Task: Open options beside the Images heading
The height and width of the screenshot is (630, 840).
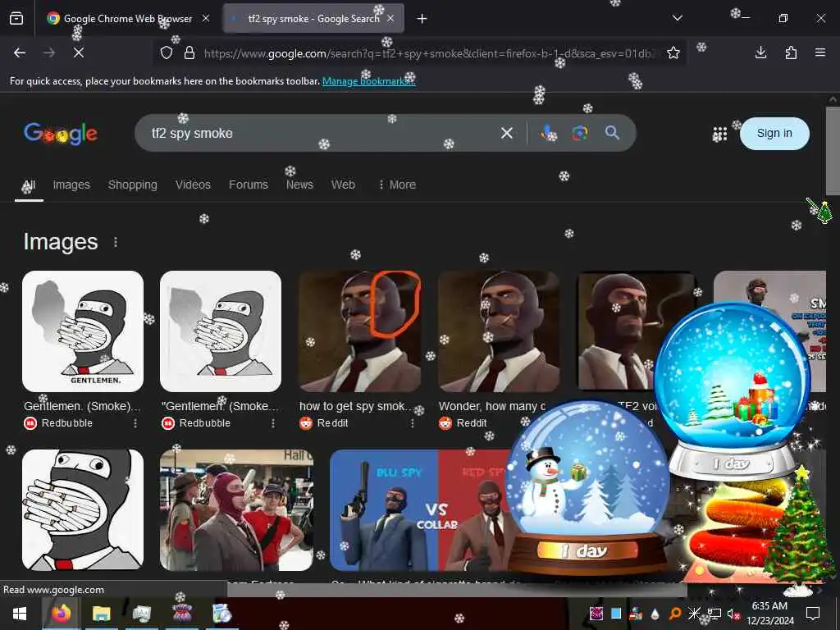Action: point(115,242)
